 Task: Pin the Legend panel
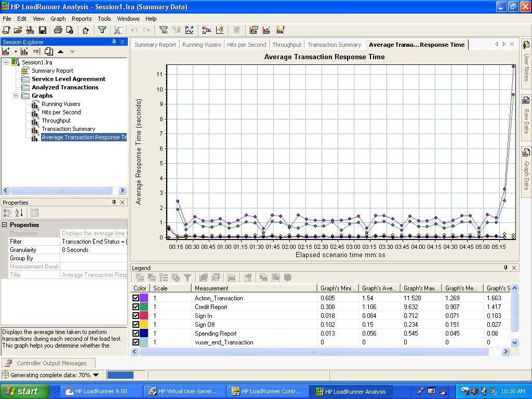506,268
